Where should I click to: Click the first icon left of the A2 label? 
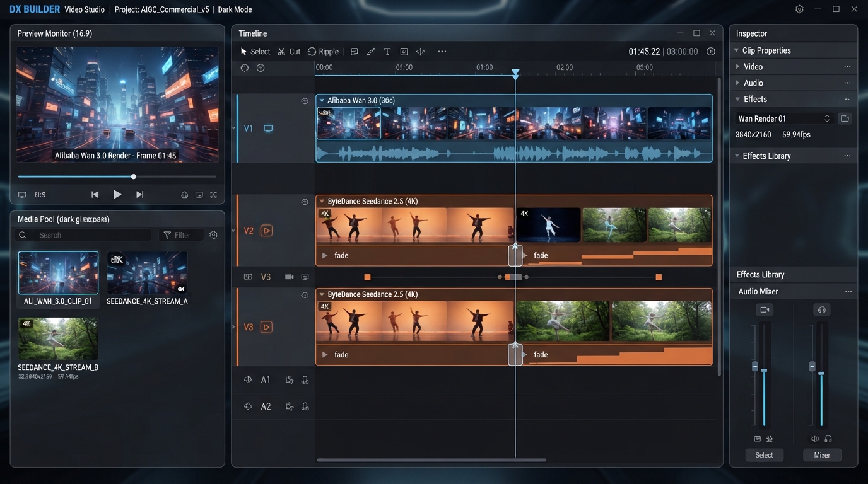[248, 406]
